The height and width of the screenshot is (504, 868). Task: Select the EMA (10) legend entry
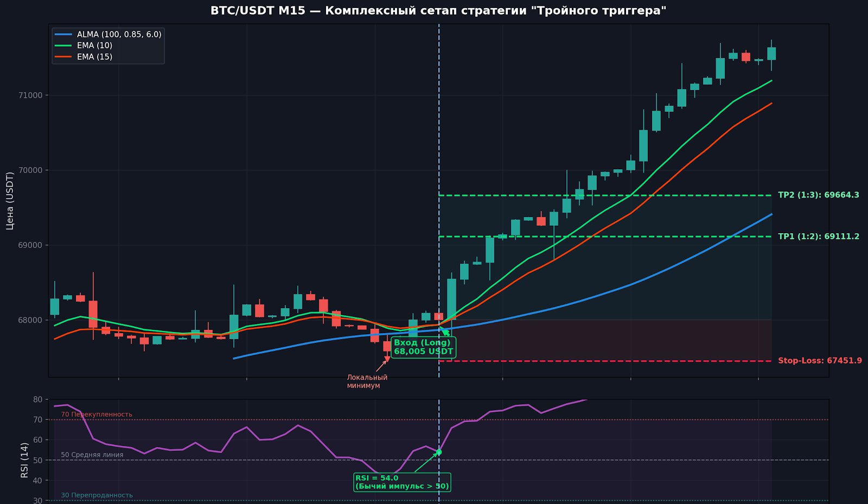pos(84,46)
